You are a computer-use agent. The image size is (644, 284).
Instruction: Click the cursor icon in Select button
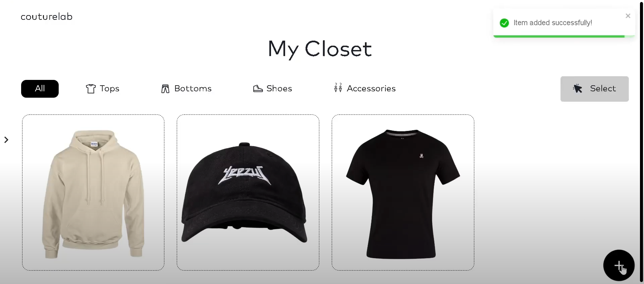coord(578,88)
